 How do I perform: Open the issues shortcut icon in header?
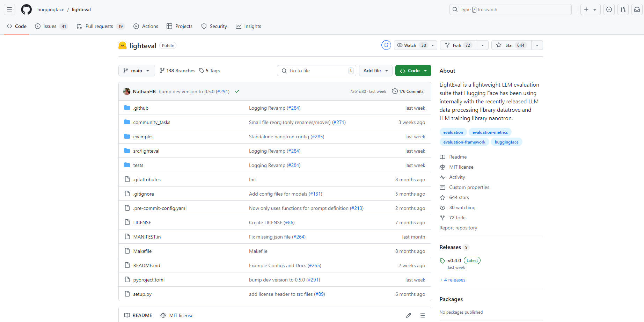coord(609,9)
